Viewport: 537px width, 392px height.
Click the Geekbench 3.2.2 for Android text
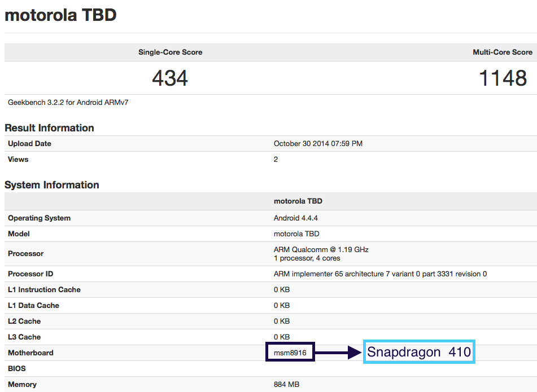(68, 103)
